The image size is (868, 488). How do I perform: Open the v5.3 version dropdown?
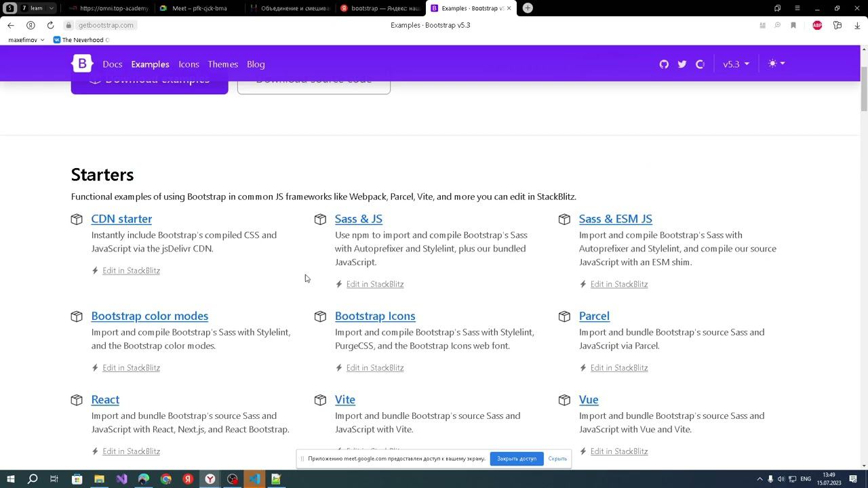click(736, 64)
